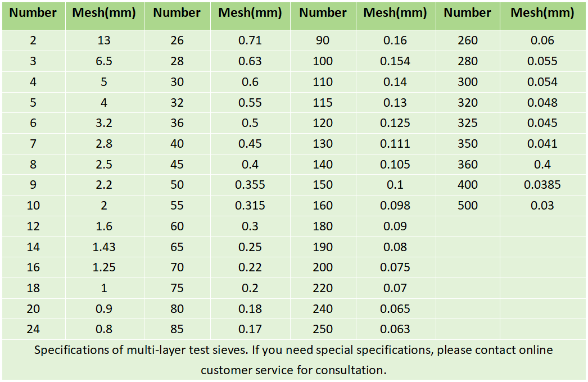Select the cell containing 0.355
Screen dimensions: 588x382
pos(250,185)
